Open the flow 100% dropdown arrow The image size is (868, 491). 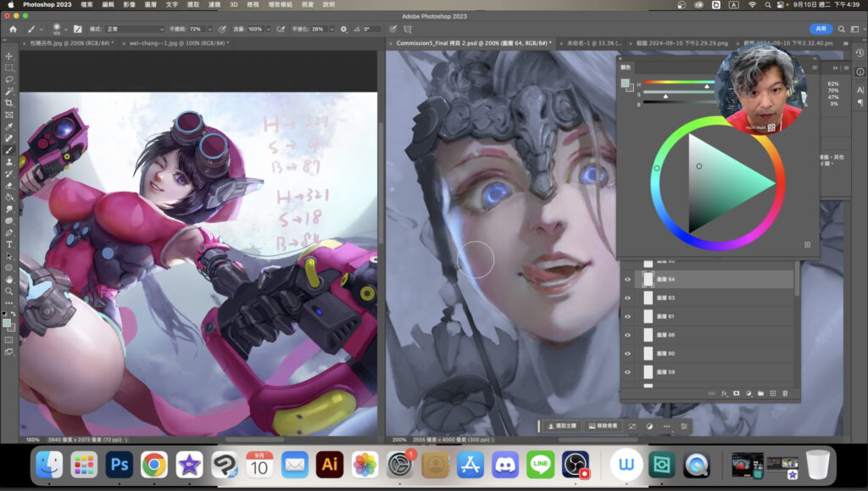269,29
